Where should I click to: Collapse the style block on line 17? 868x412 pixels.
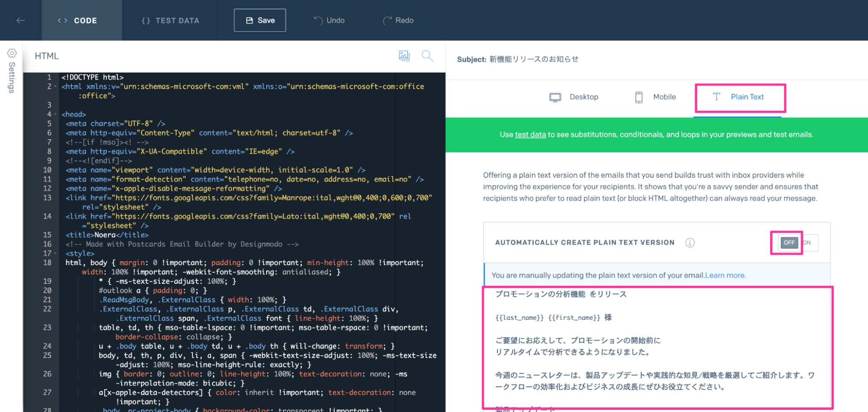point(56,253)
